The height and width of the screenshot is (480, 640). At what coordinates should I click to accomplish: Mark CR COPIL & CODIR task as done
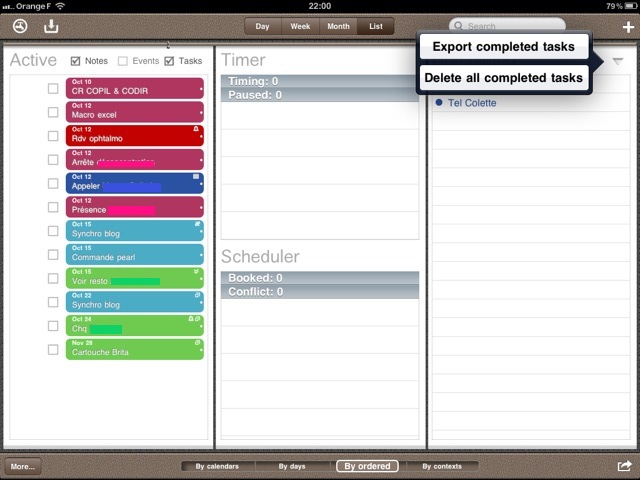53,88
